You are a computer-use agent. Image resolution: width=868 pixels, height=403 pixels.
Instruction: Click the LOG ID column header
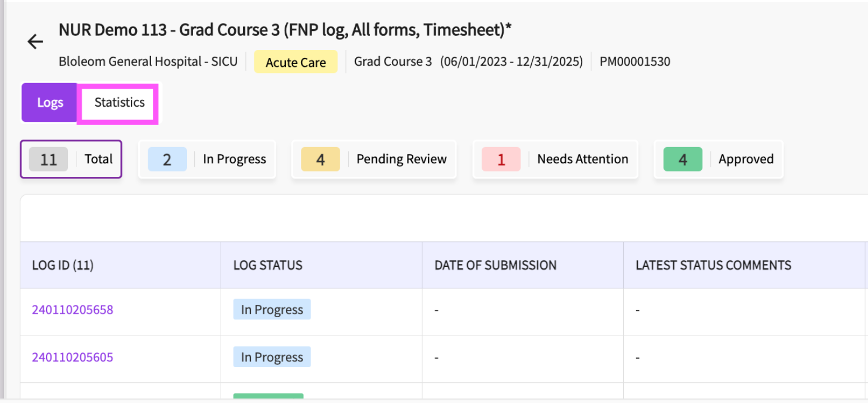(x=63, y=265)
